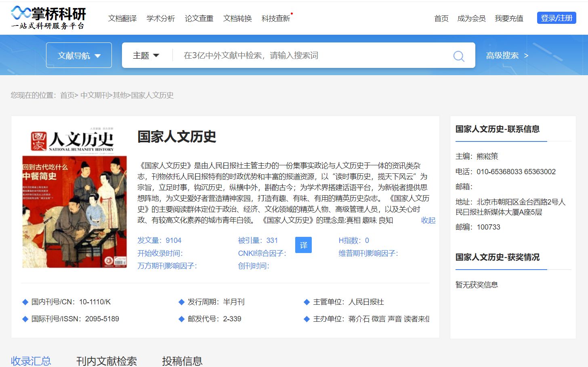Screen dimensions: 588x367
Task: Click the 发行周期: 半月刊 entry
Action: point(216,302)
